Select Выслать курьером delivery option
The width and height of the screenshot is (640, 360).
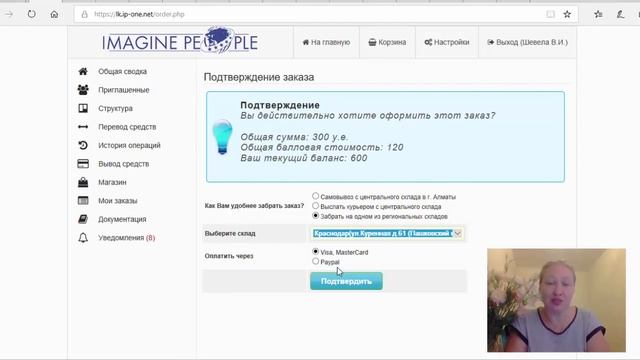pos(316,206)
